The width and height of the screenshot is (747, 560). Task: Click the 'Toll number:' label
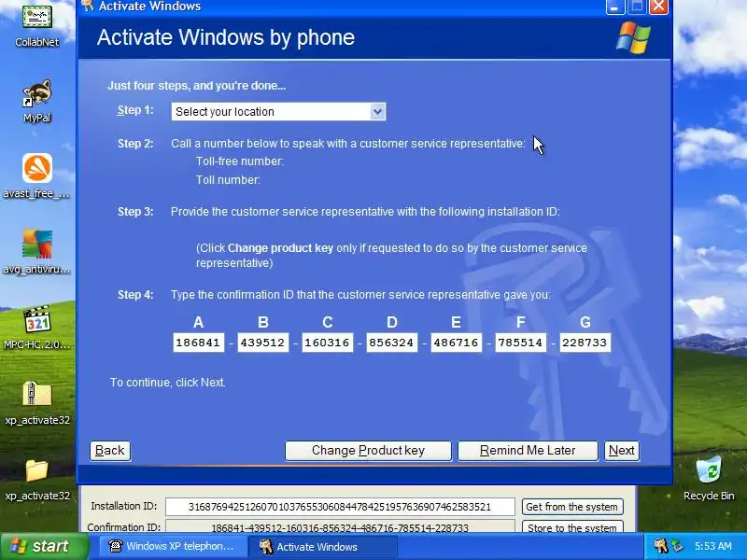coord(228,180)
